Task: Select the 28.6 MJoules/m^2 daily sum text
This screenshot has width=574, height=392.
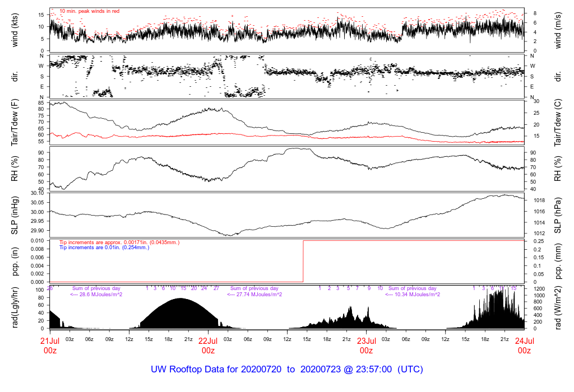Action: [96, 295]
